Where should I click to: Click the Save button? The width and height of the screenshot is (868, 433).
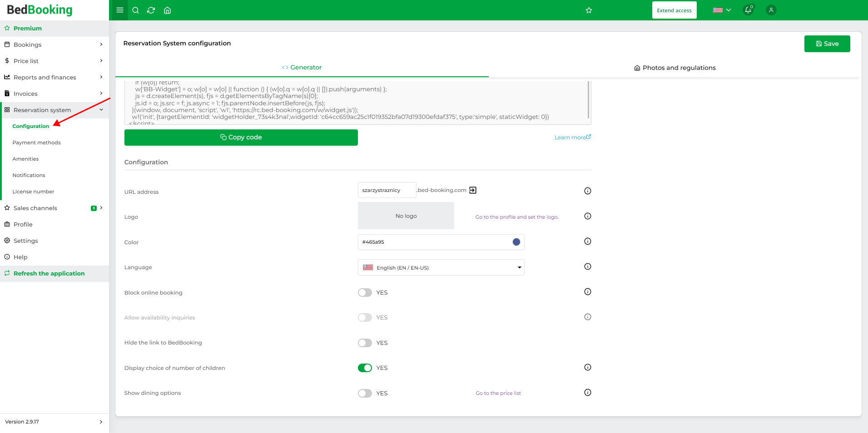pyautogui.click(x=827, y=44)
